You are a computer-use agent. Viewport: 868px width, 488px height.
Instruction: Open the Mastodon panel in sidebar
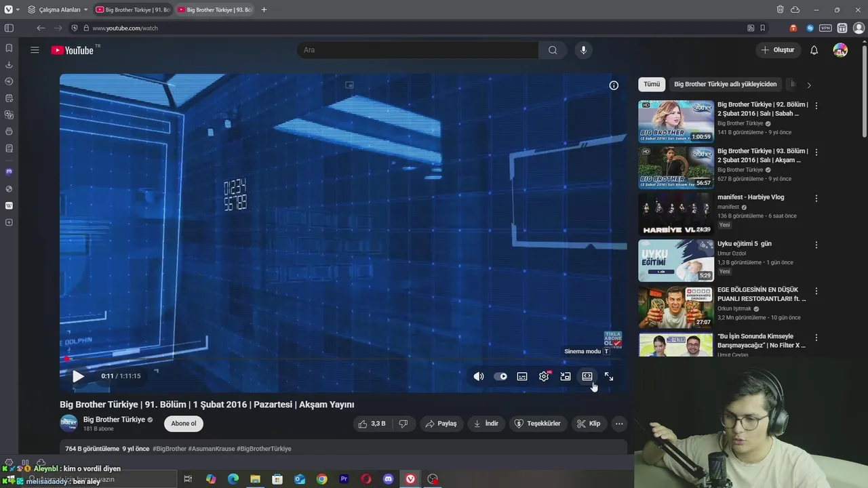[9, 171]
